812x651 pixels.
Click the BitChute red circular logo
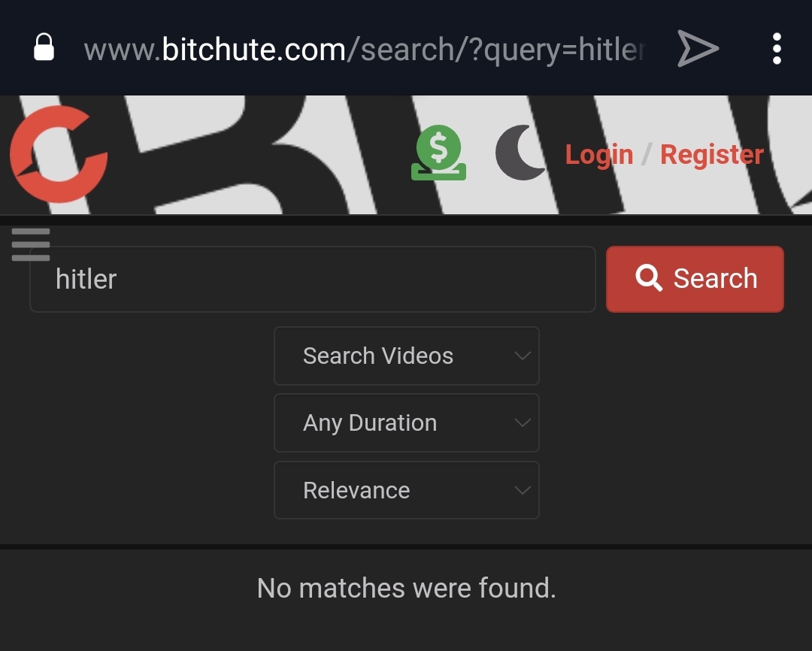pos(59,154)
